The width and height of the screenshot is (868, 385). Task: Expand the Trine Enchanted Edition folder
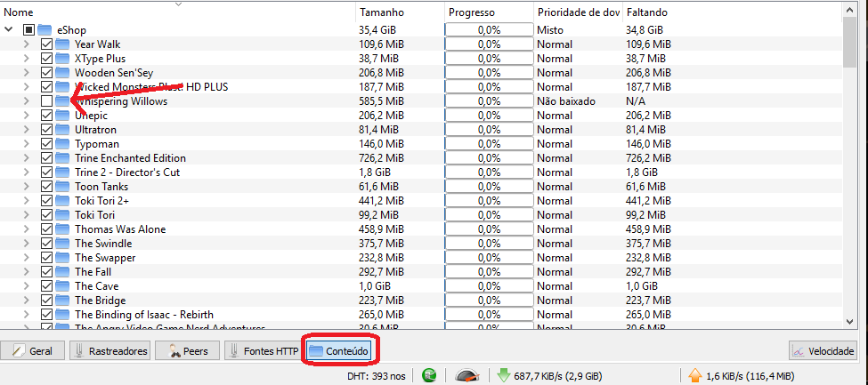click(x=26, y=158)
